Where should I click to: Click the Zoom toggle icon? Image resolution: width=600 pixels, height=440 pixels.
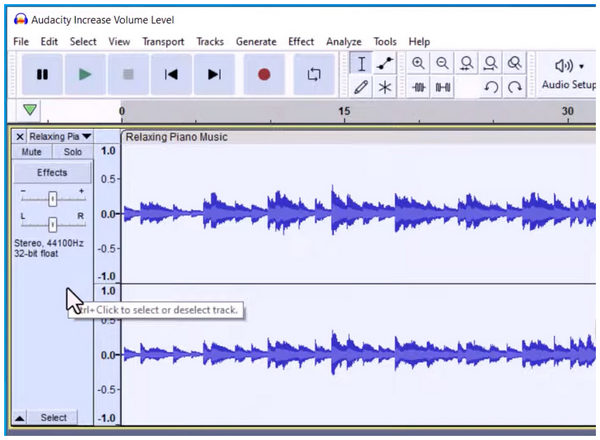click(515, 63)
